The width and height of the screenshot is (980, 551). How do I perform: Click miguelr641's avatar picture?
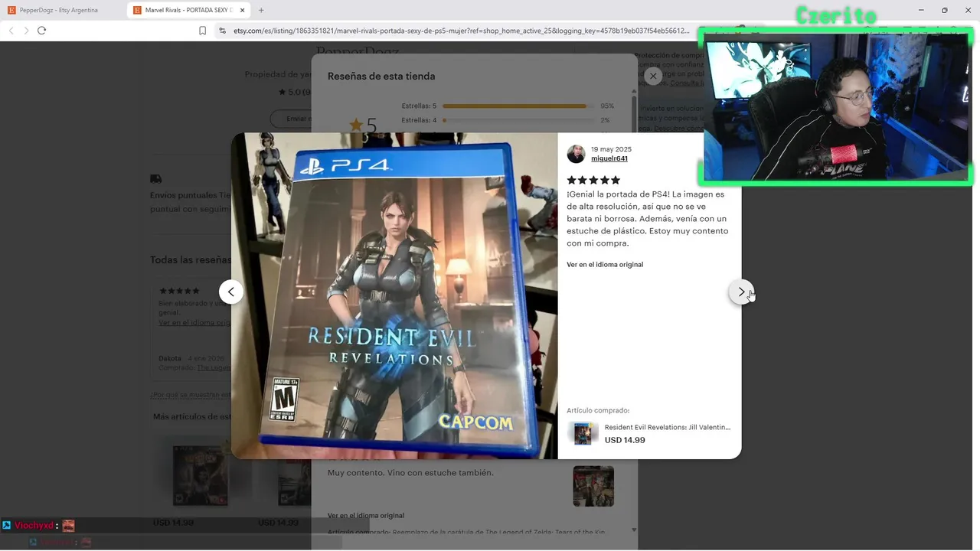(576, 154)
